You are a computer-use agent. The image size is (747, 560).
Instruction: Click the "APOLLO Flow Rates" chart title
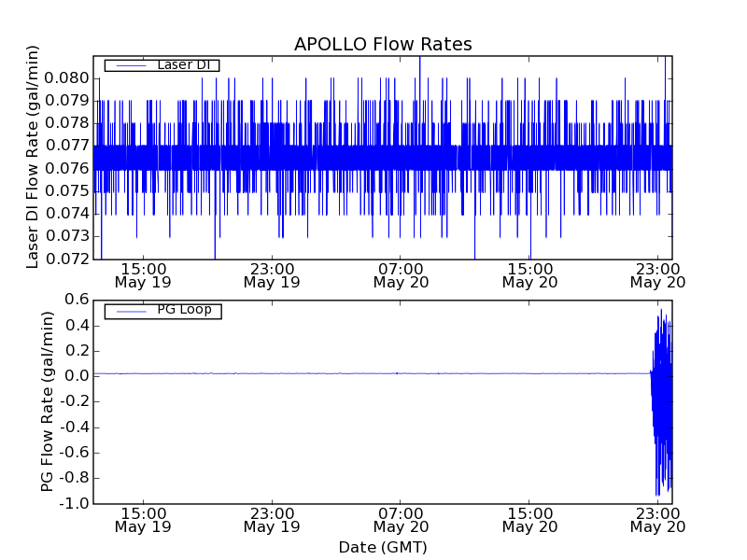pyautogui.click(x=383, y=45)
